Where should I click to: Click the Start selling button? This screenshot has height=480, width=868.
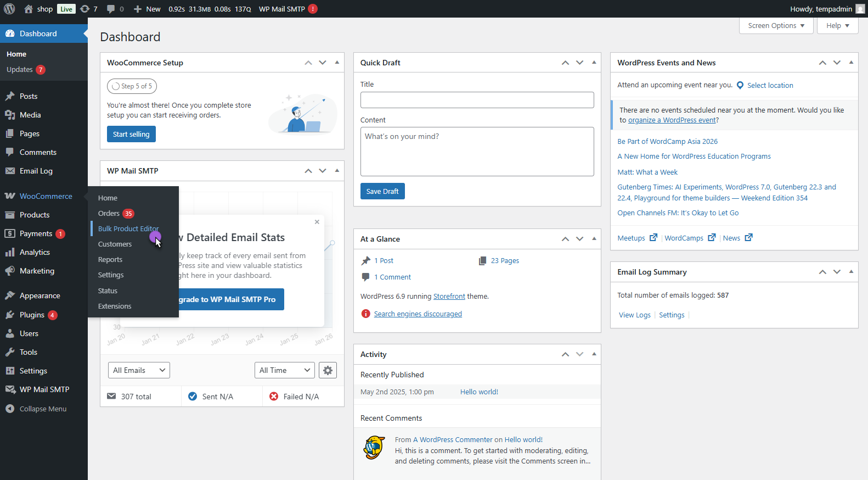click(x=131, y=134)
